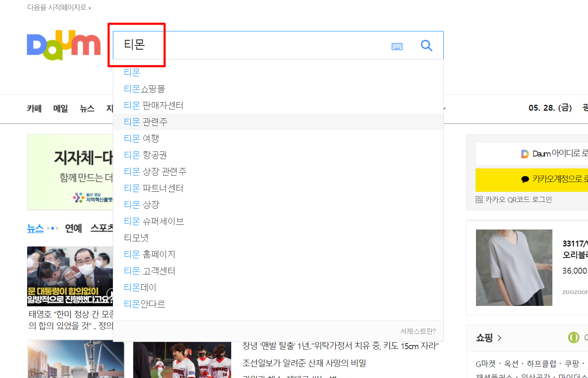Select suggestion 티모넷

pyautogui.click(x=278, y=238)
